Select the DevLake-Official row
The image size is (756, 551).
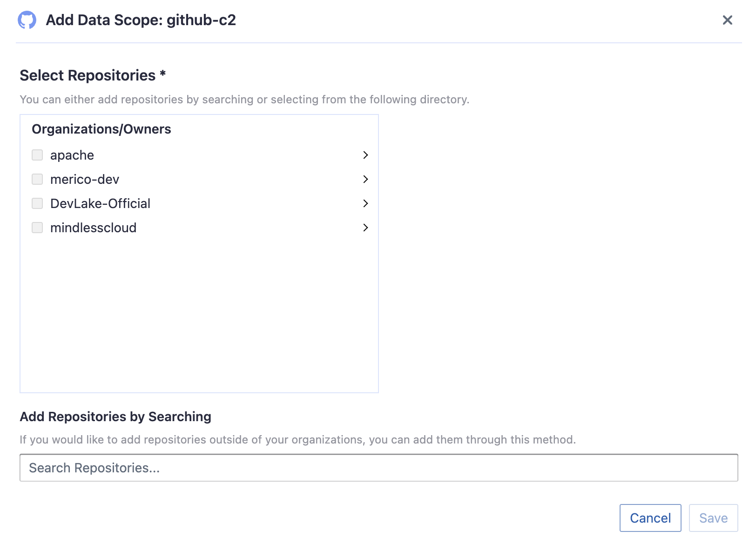[x=101, y=203]
